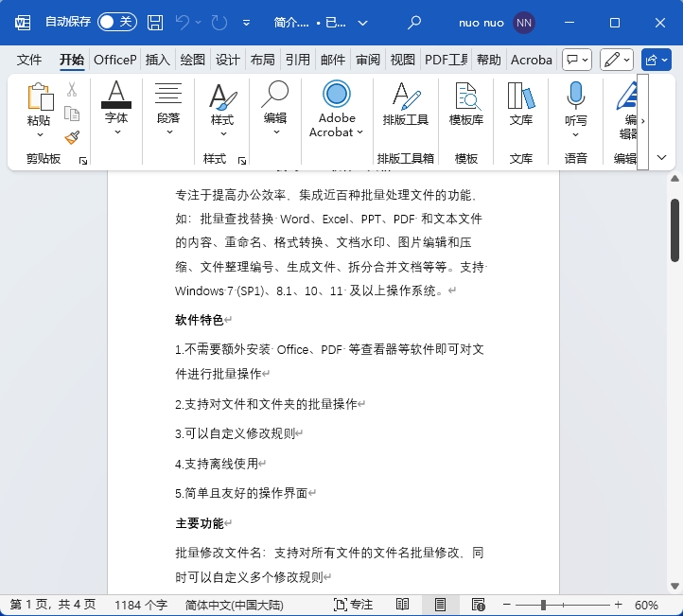Screen dimensions: 683x616
Task: Switch to the Acrobat ribbon tab
Action: pos(532,60)
